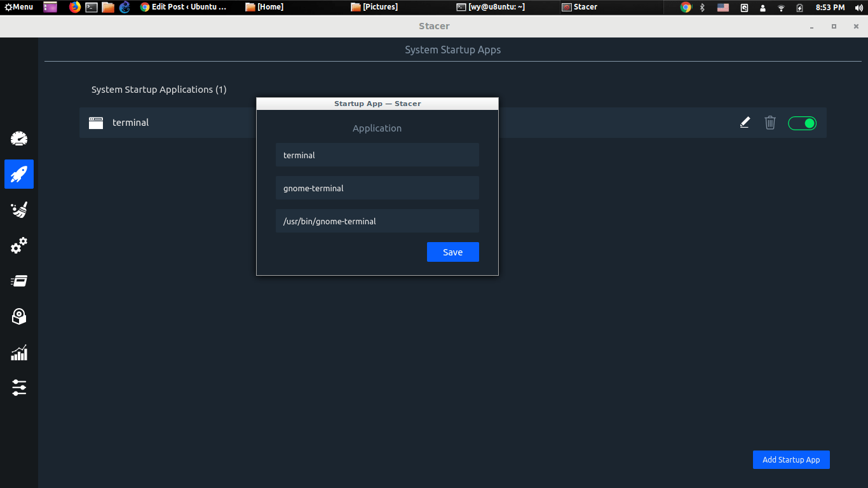The width and height of the screenshot is (868, 488).
Task: Switch to the [Home] window in taskbar
Action: (265, 7)
